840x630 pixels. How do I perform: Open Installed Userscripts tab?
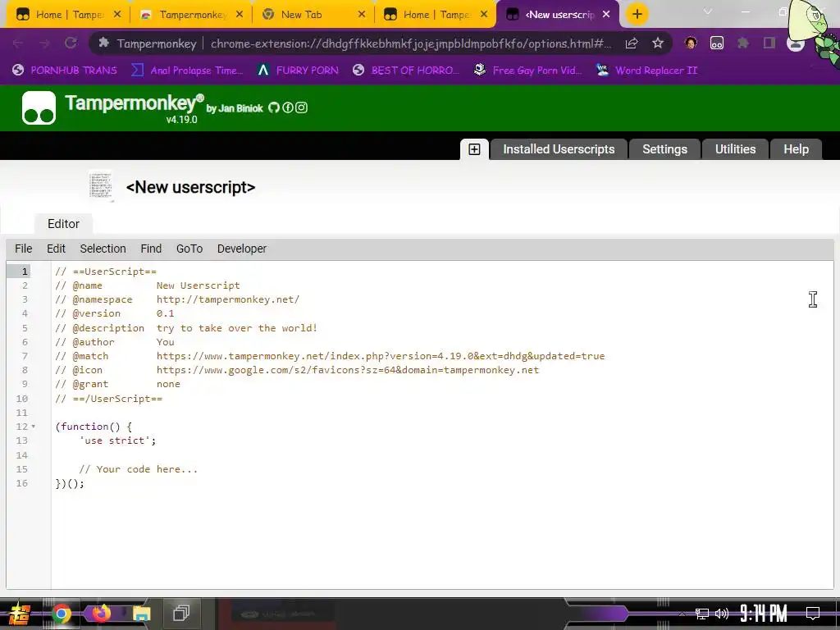pos(558,149)
